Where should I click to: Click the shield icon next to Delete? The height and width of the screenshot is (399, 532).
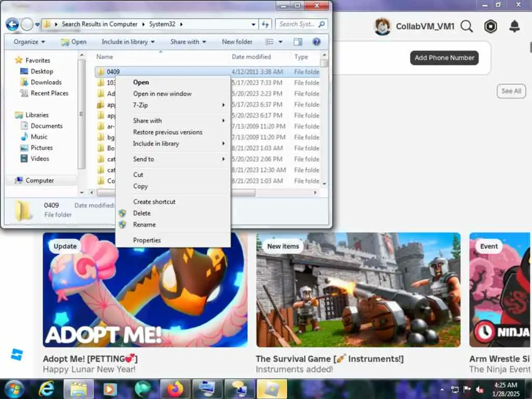(x=123, y=213)
